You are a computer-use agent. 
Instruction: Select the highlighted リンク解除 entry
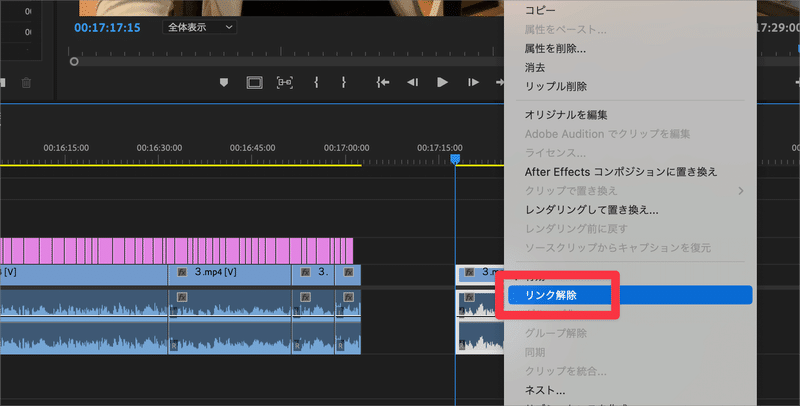pyautogui.click(x=630, y=295)
